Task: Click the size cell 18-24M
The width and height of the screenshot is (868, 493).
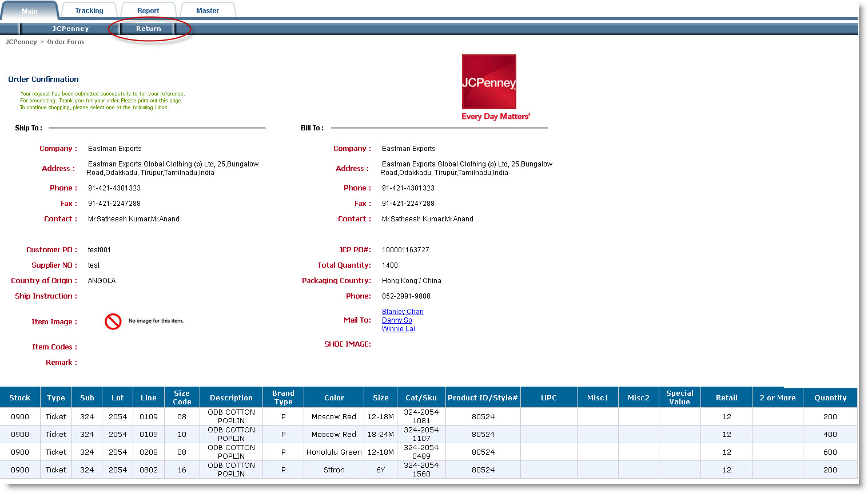Action: [381, 435]
